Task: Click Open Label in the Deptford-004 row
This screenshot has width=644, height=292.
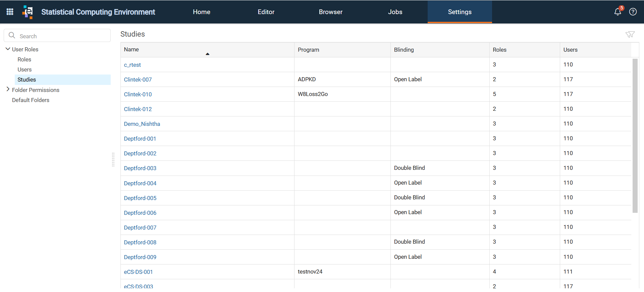Action: coord(408,183)
